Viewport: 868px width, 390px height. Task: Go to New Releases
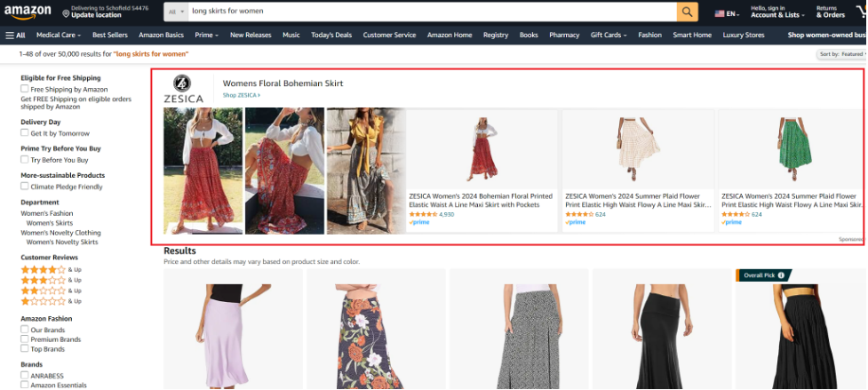[251, 35]
